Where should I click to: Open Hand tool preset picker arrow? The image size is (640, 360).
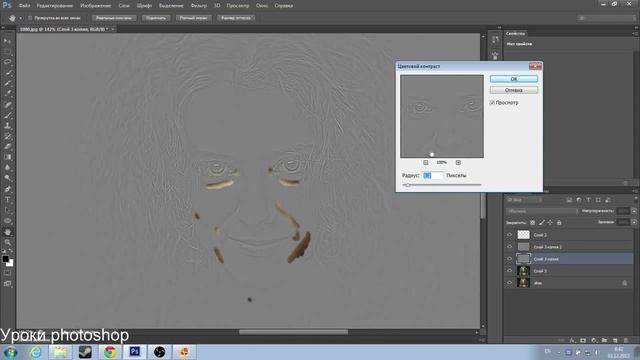20,18
